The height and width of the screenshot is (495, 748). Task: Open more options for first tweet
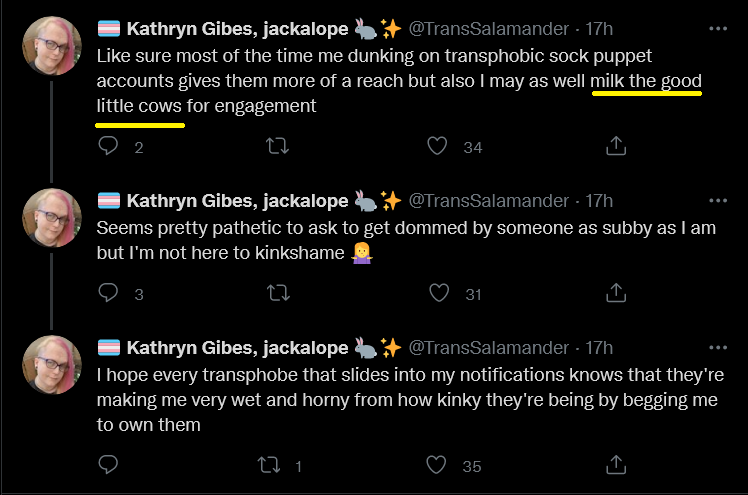coord(718,29)
